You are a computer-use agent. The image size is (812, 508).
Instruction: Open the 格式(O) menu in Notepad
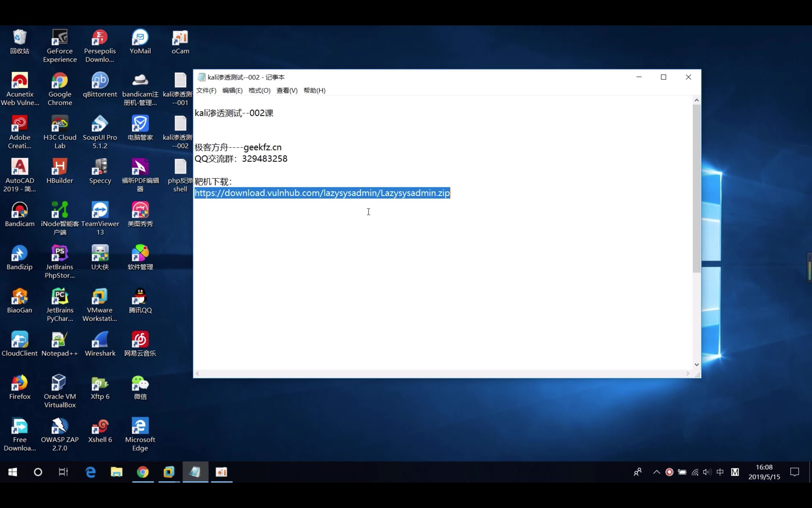click(x=259, y=90)
